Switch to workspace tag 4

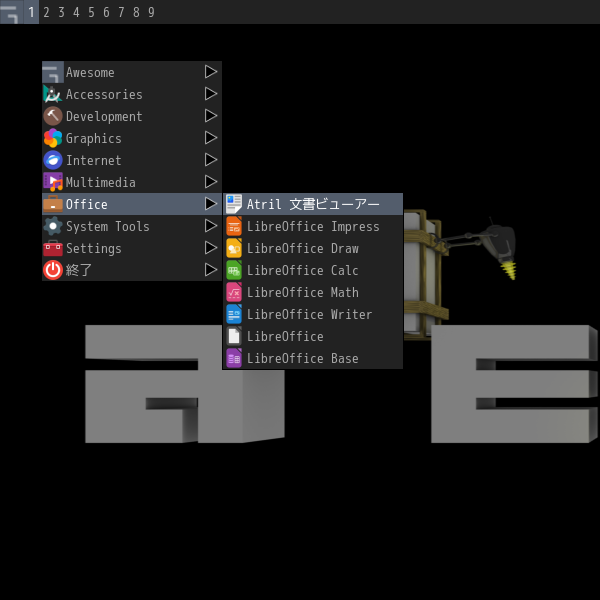76,12
